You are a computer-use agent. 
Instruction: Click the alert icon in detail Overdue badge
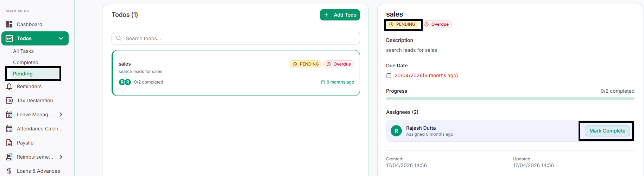(x=427, y=24)
